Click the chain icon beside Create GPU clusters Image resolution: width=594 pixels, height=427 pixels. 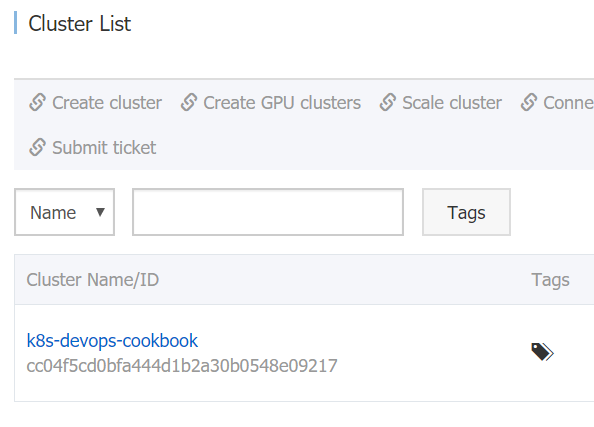pos(189,103)
